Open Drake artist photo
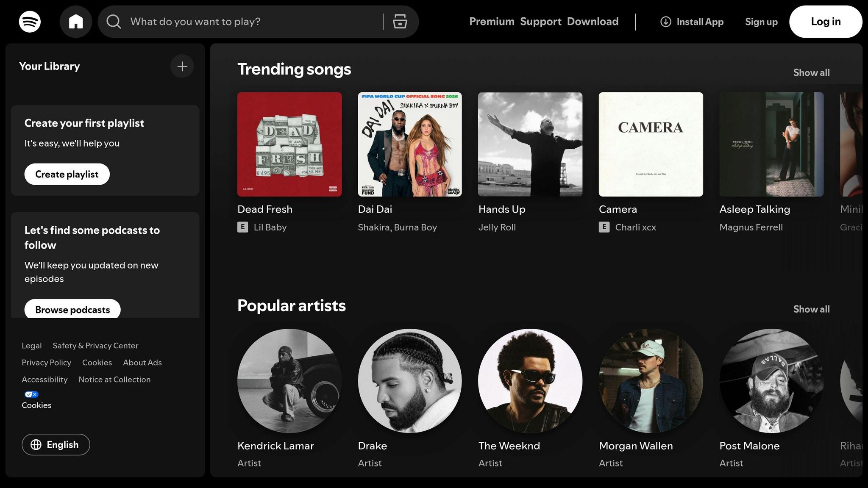This screenshot has height=488, width=868. click(410, 381)
